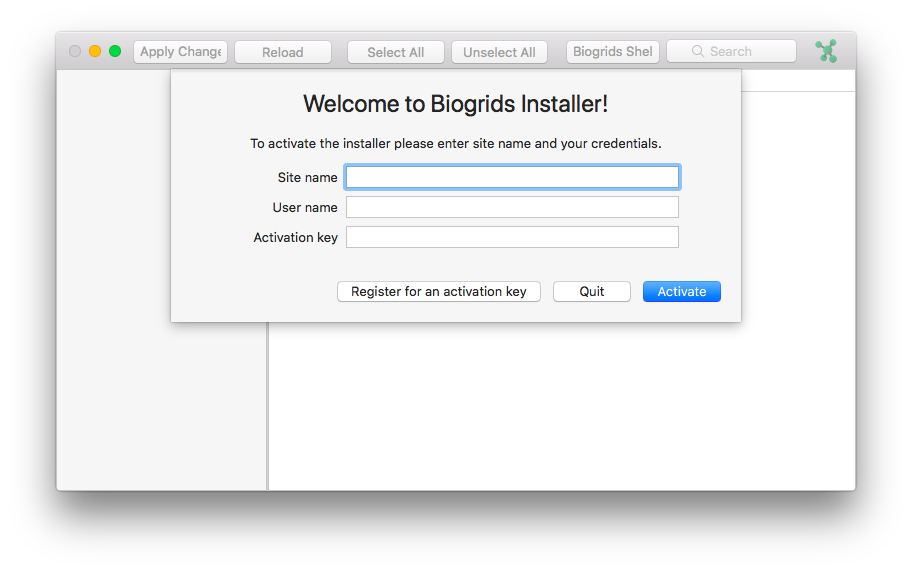Focus the Activation key input
The width and height of the screenshot is (912, 571).
[x=512, y=237]
